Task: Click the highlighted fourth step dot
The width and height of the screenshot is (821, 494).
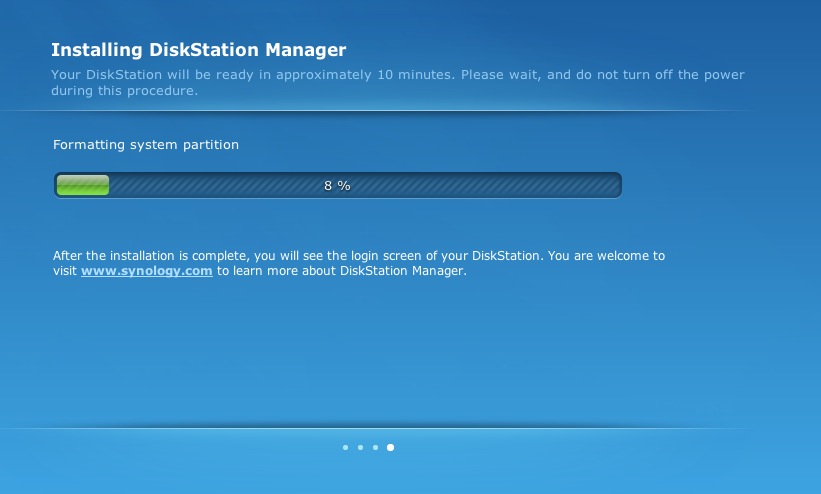Action: (x=391, y=447)
